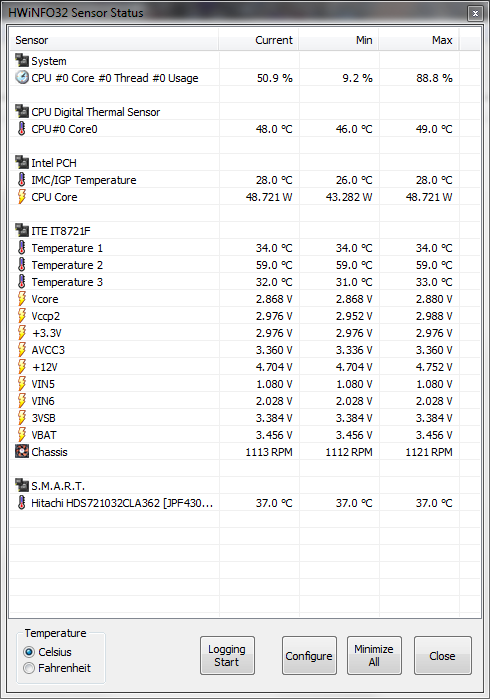Viewport: 490px width, 699px height.
Task: Click the IMC/IGP Temperature thermometer icon
Action: coord(21,179)
